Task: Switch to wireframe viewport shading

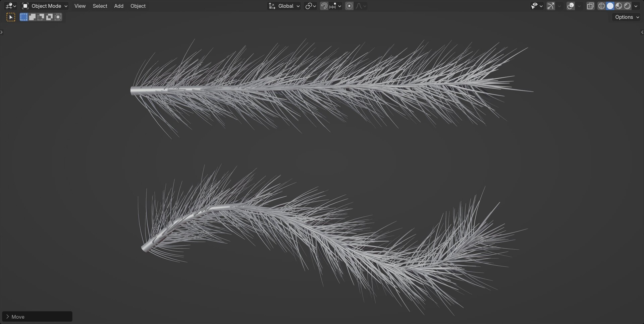Action: (x=601, y=6)
